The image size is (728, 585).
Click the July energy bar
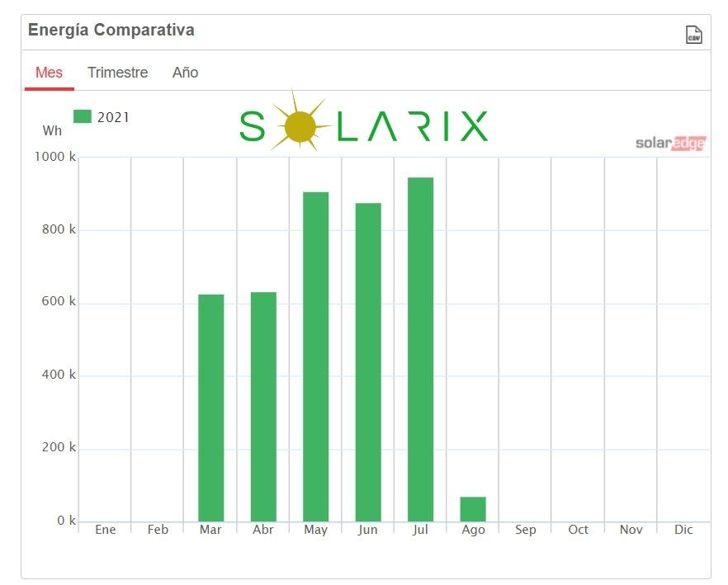[421, 349]
